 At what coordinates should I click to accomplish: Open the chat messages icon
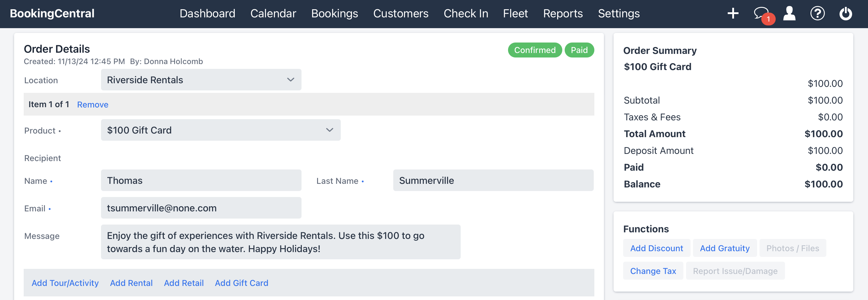[761, 13]
